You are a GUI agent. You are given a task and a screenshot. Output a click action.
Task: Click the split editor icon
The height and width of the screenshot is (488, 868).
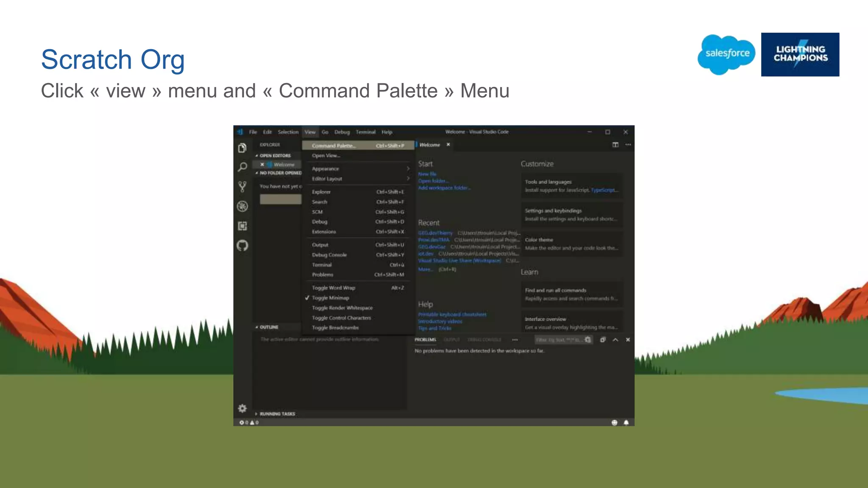[615, 145]
